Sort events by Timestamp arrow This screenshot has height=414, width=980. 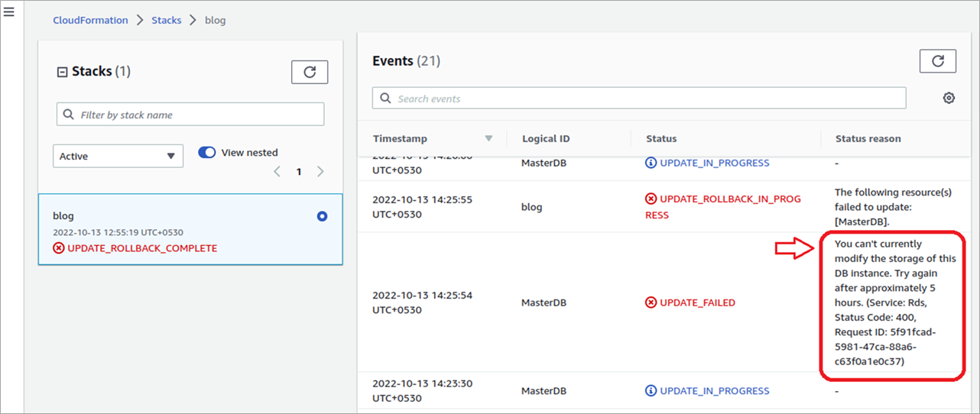489,138
